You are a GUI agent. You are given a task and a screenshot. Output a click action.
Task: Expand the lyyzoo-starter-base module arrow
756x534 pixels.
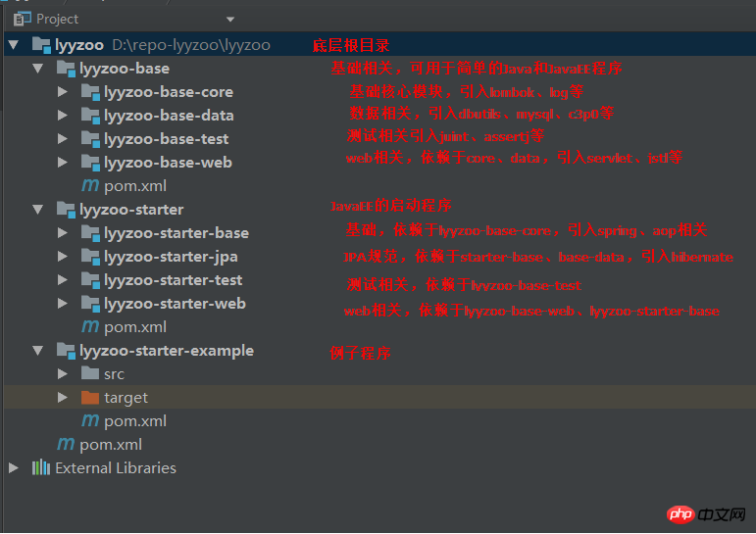[63, 233]
